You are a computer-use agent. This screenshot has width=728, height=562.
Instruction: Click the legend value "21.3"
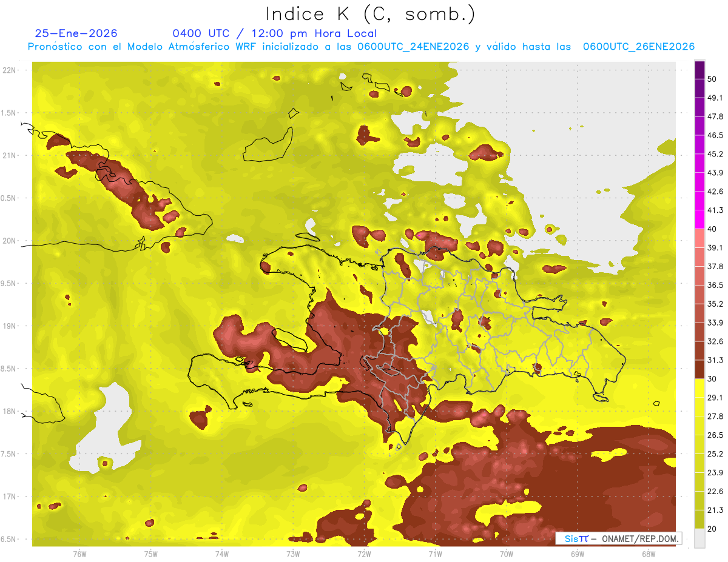click(716, 510)
